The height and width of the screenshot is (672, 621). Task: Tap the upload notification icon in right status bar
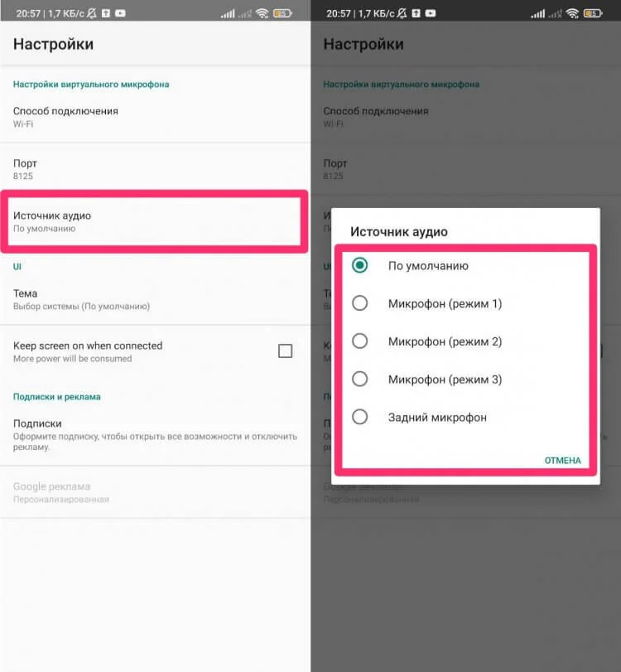[416, 13]
